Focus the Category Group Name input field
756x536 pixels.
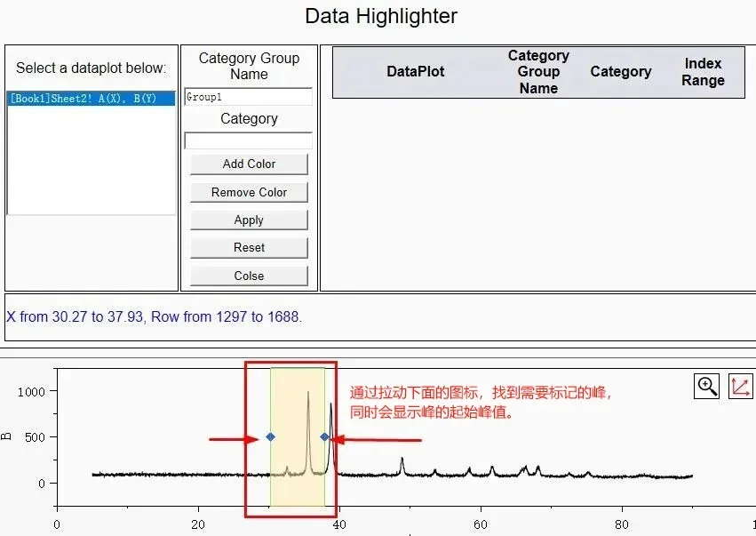pos(249,97)
